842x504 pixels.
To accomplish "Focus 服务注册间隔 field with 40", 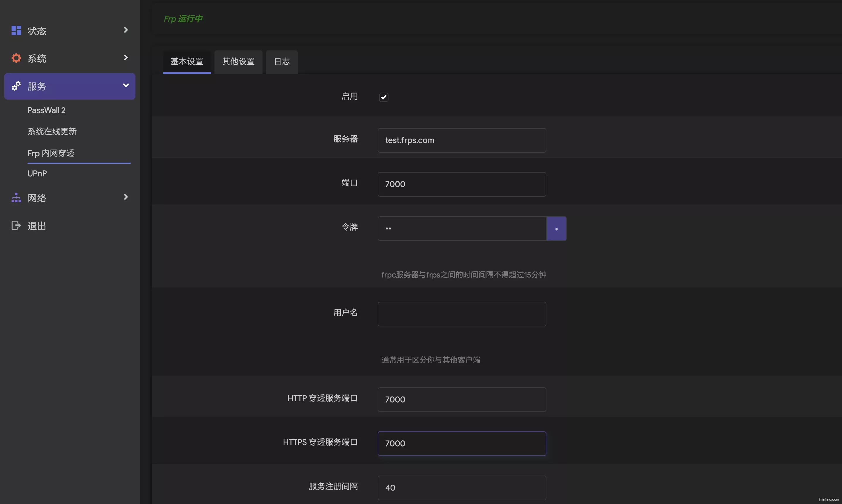I will pos(462,488).
